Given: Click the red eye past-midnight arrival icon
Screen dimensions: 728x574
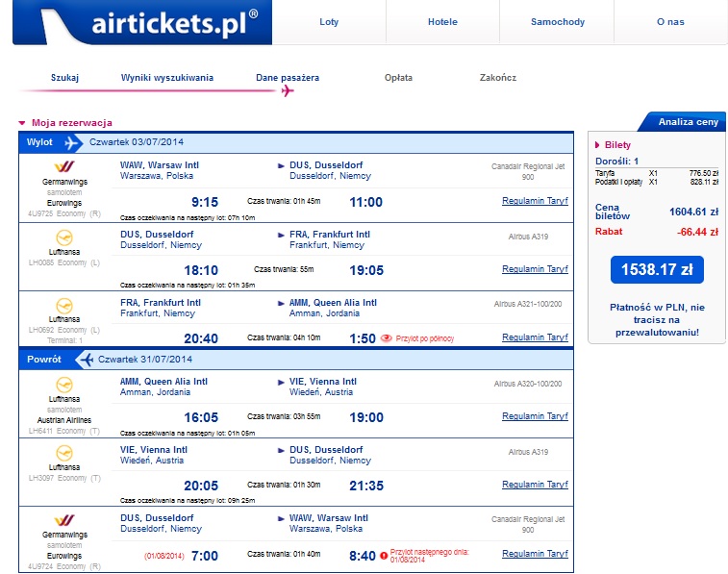Looking at the screenshot, I should 386,338.
